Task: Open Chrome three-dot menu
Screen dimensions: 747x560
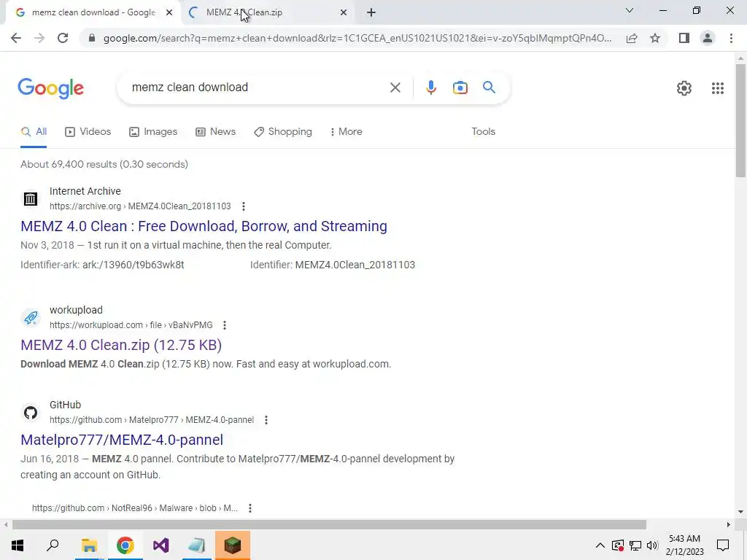Action: (x=731, y=38)
